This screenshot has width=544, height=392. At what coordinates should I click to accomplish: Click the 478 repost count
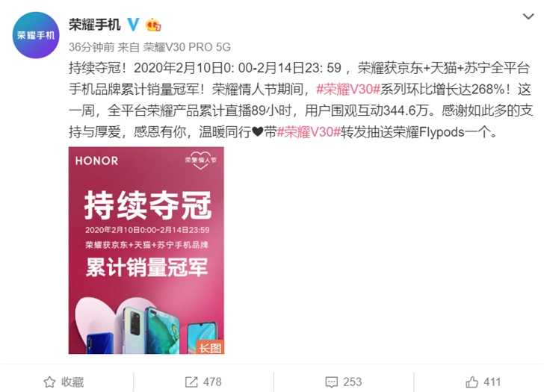[x=212, y=382]
